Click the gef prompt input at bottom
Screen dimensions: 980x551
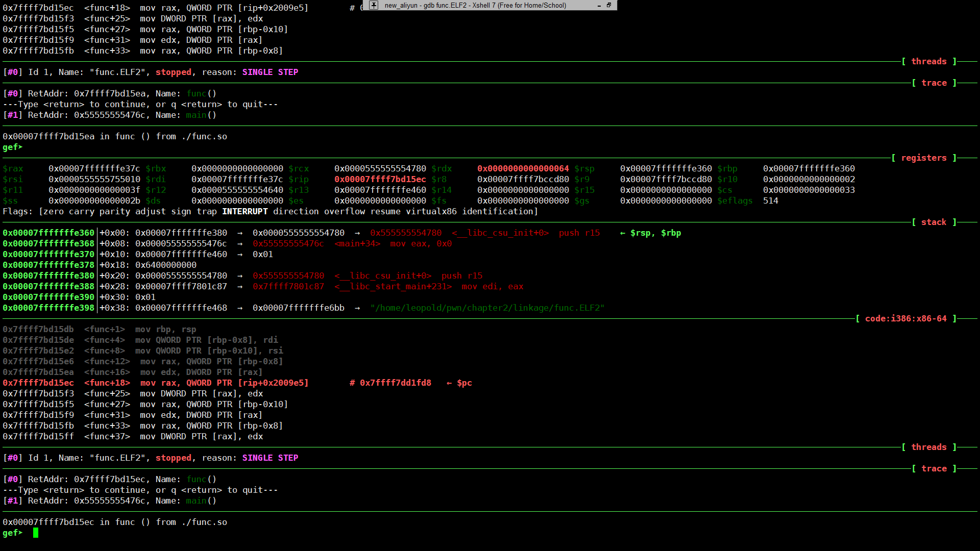pos(36,533)
